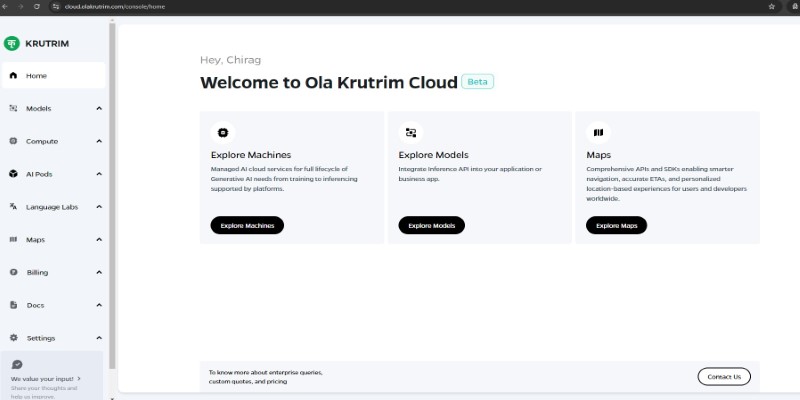This screenshot has width=800, height=400.
Task: Reload the page with browser refresh icon
Action: tap(37, 7)
